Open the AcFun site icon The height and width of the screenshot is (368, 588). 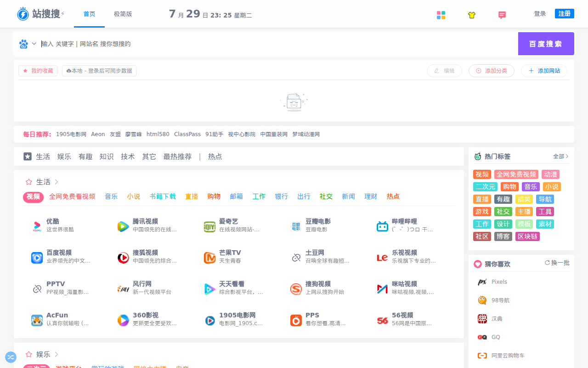[x=37, y=320]
